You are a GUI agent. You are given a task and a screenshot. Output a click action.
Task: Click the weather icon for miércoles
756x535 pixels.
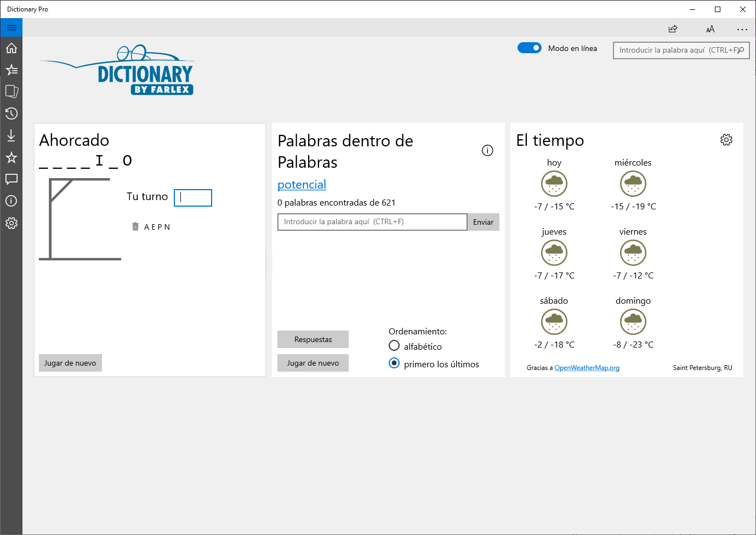[633, 184]
